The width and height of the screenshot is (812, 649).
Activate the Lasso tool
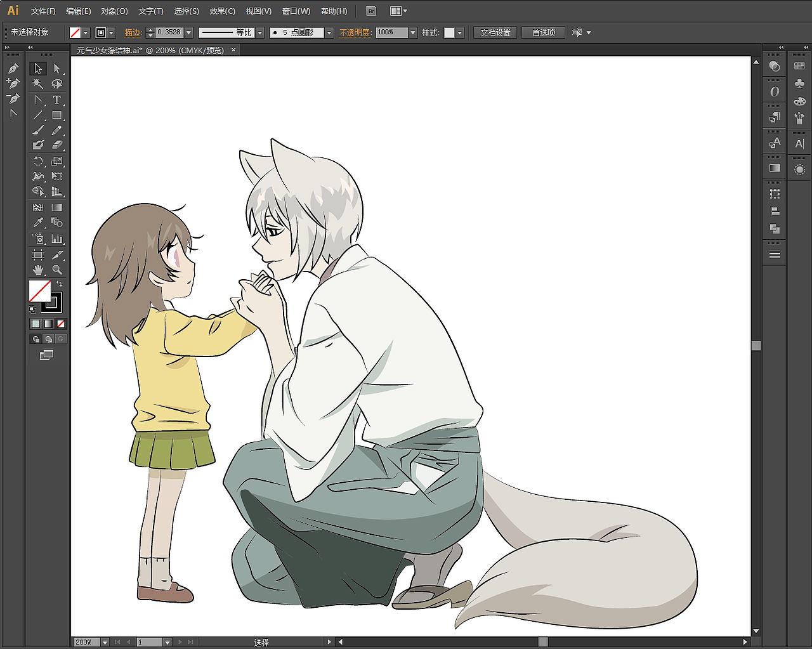[x=57, y=84]
